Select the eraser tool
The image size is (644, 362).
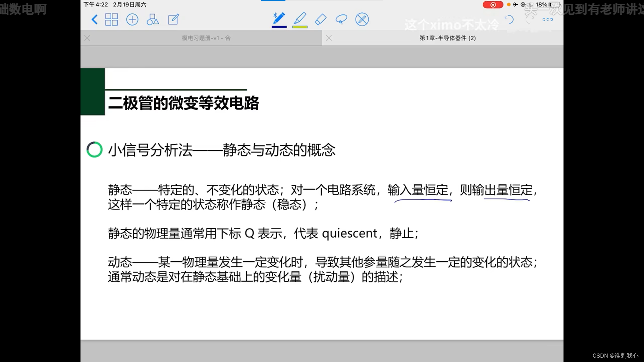click(x=321, y=19)
